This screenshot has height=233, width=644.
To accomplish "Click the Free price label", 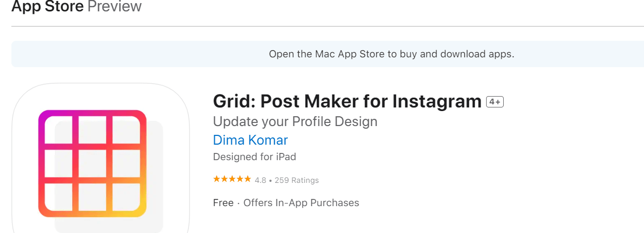I will pyautogui.click(x=223, y=203).
